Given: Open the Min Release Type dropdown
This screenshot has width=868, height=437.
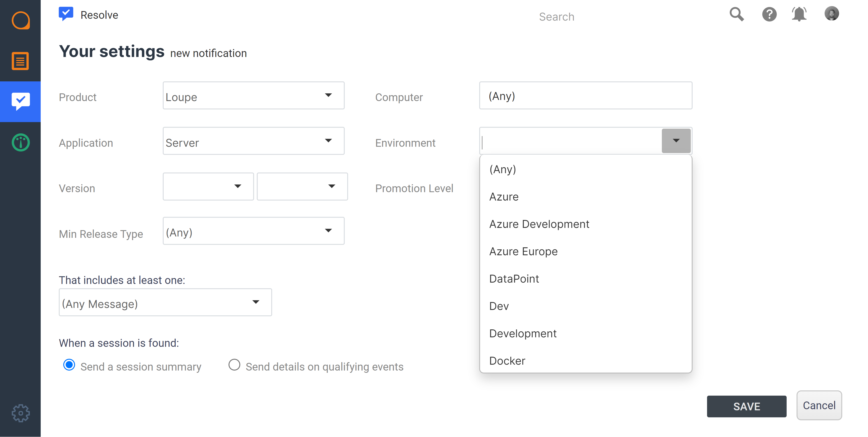Looking at the screenshot, I should [253, 231].
